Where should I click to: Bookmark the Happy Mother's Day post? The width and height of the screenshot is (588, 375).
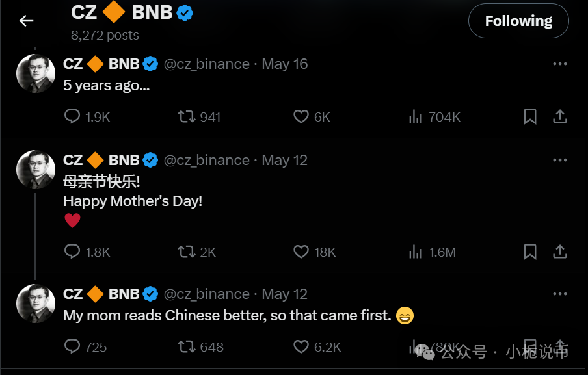530,252
